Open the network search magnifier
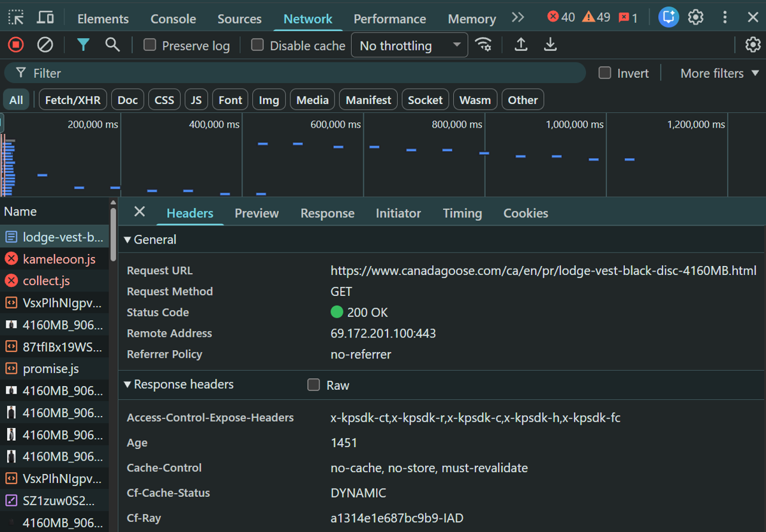This screenshot has height=532, width=766. (112, 45)
